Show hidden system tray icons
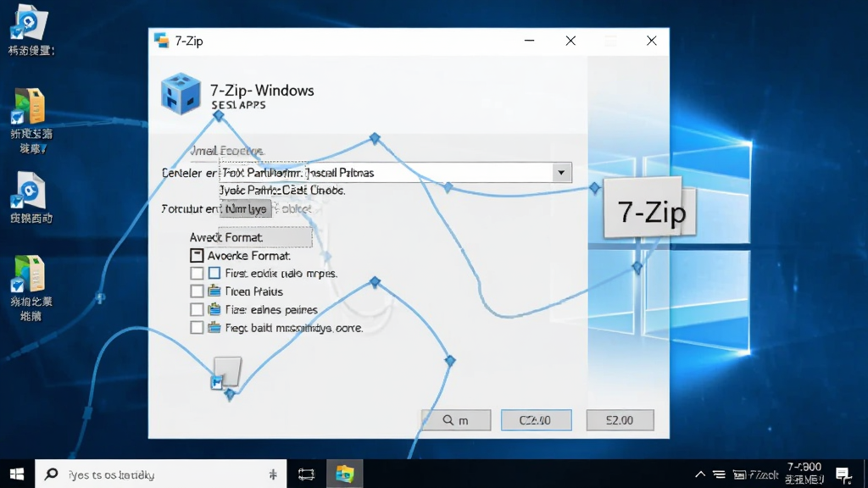 pos(700,474)
